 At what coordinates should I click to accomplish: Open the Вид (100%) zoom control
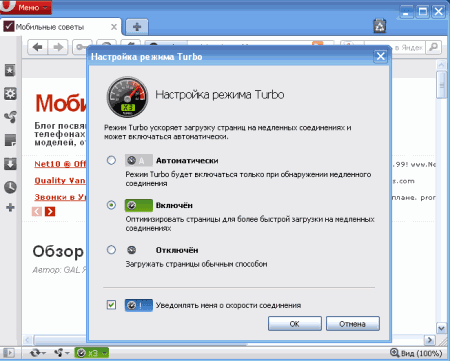[416, 353]
